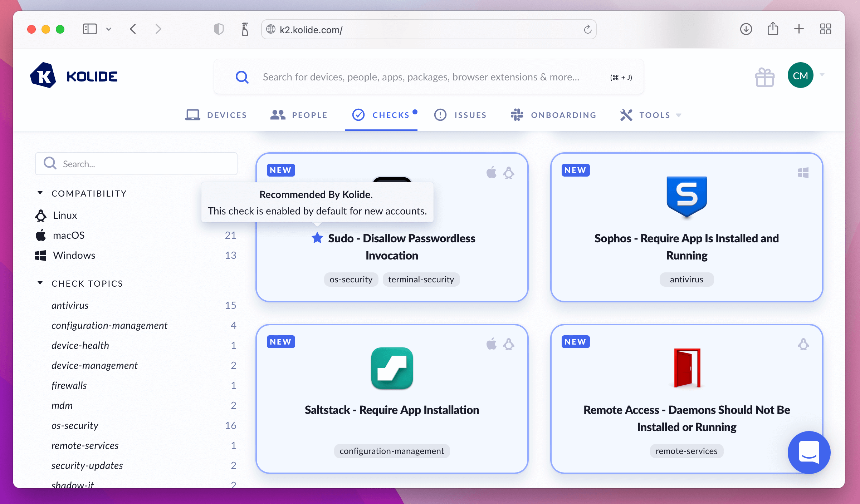The image size is (860, 504).
Task: Open the Intercom chat bubble
Action: [x=809, y=452]
